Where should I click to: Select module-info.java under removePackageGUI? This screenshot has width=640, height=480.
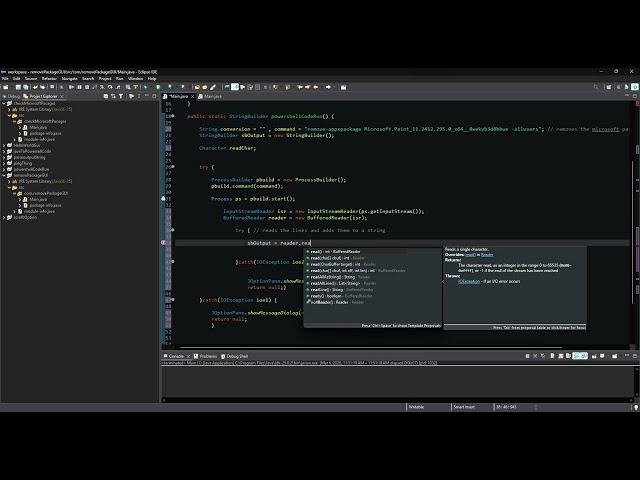[39, 211]
